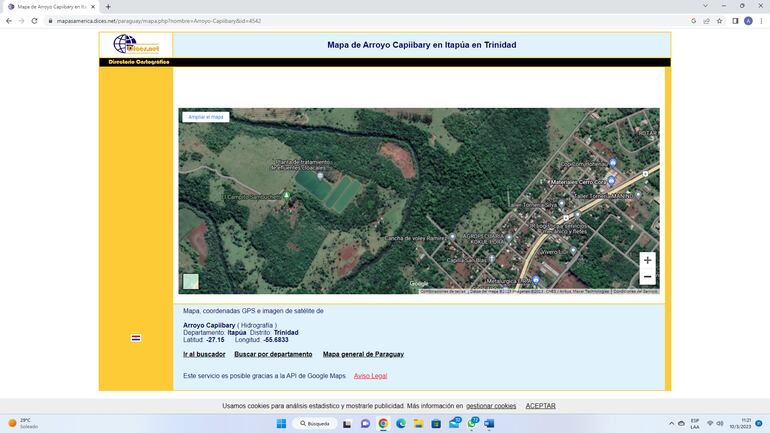Open a new browser tab
Viewport: 770px width, 433px height.
coord(108,7)
